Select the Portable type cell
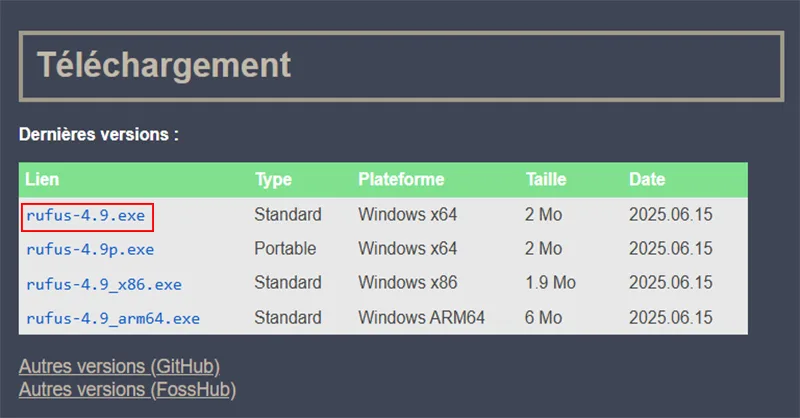This screenshot has height=418, width=800. click(x=285, y=249)
